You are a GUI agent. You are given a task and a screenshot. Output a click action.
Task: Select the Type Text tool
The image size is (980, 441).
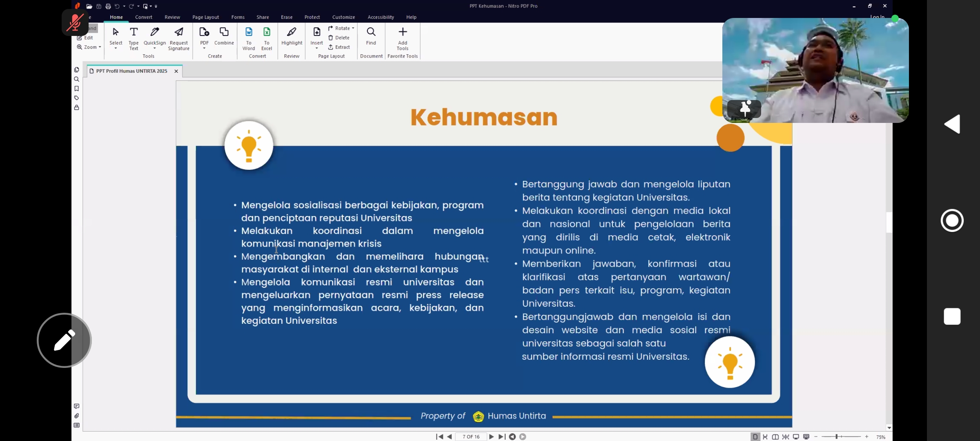click(134, 38)
